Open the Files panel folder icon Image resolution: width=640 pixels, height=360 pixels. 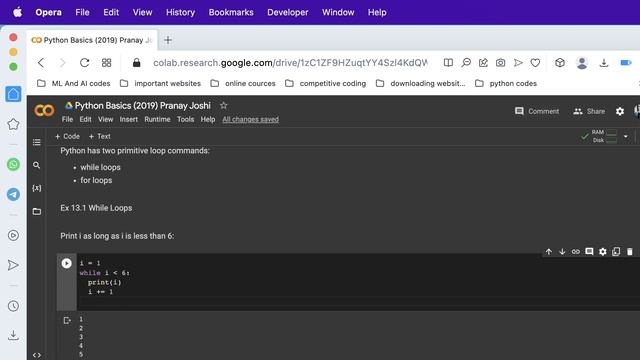tap(37, 211)
